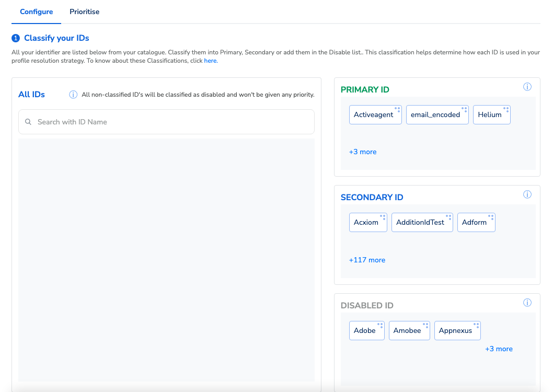Open the Prioritise tab
Screen dimensions: 553x392
coord(84,11)
